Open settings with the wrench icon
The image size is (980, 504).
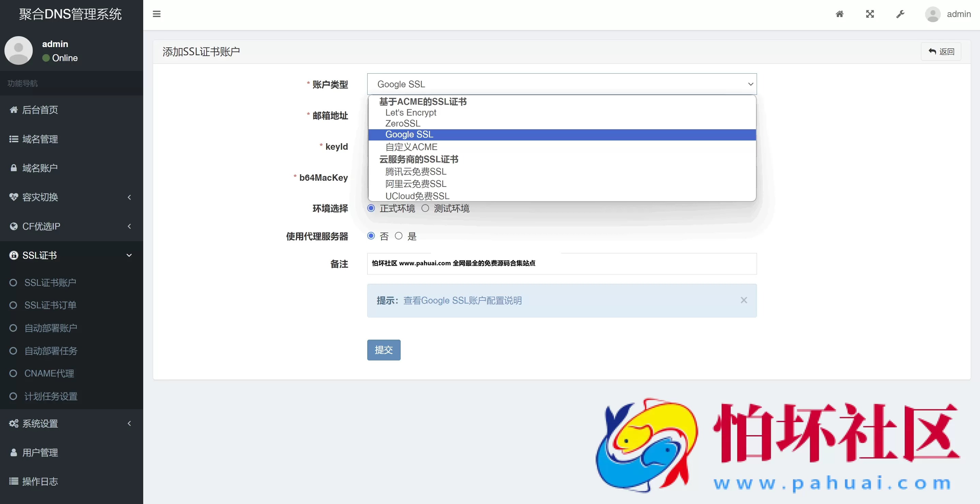tap(900, 14)
